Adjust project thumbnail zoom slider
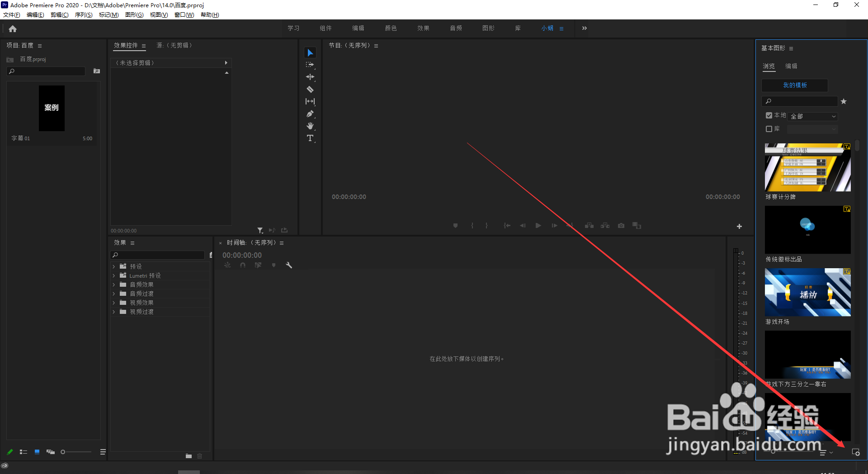Image resolution: width=868 pixels, height=474 pixels. [76, 452]
